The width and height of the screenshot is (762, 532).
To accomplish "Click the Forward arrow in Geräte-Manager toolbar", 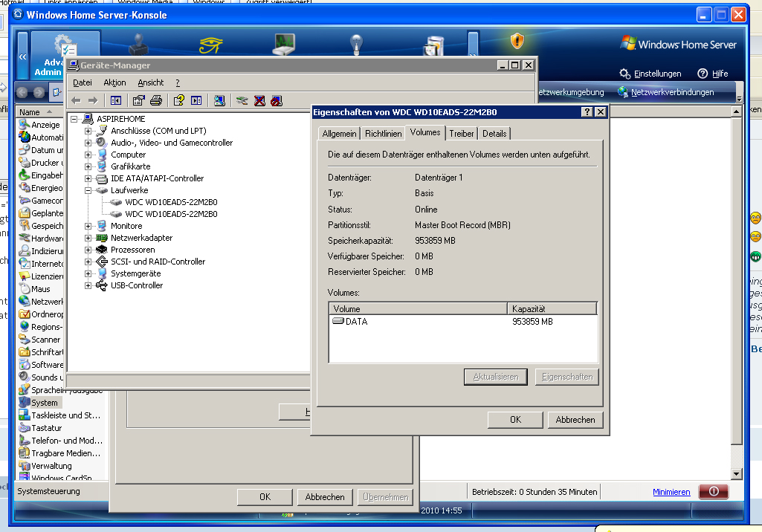I will point(93,100).
